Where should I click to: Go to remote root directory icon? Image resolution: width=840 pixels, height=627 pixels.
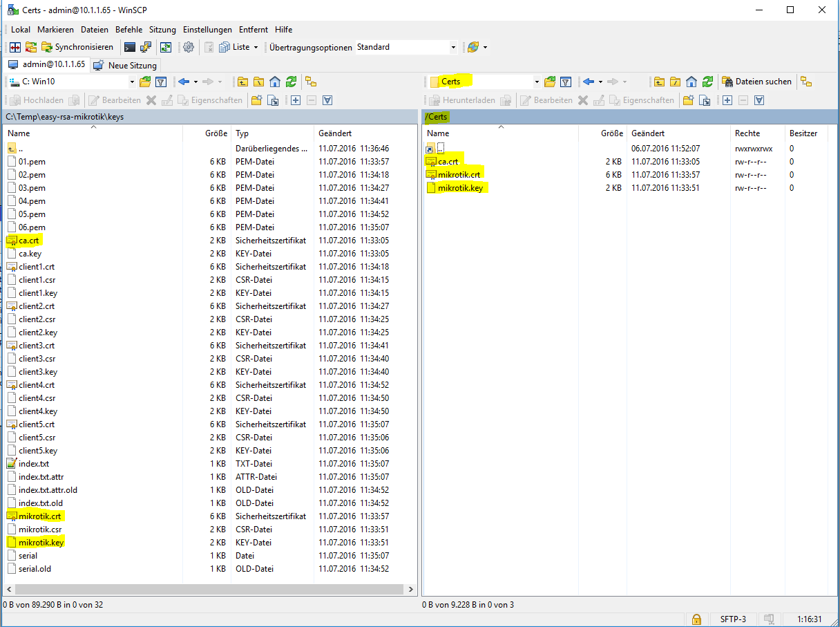(675, 82)
